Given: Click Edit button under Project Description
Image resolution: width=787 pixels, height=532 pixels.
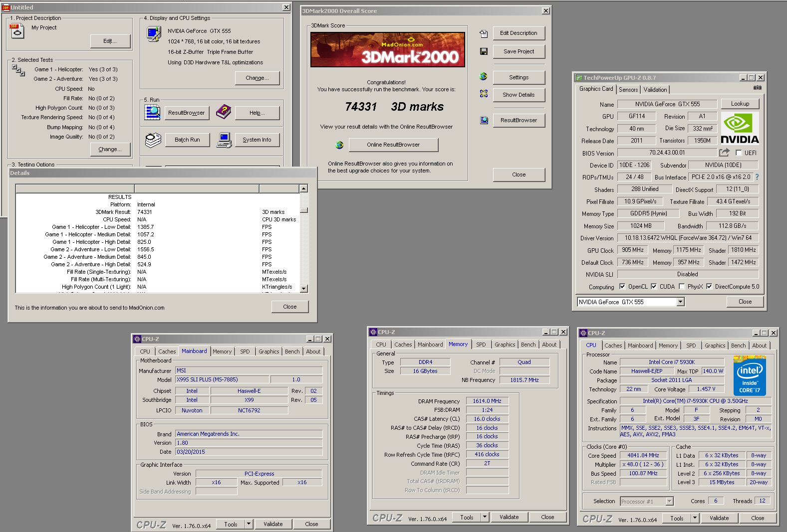Looking at the screenshot, I should click(110, 41).
